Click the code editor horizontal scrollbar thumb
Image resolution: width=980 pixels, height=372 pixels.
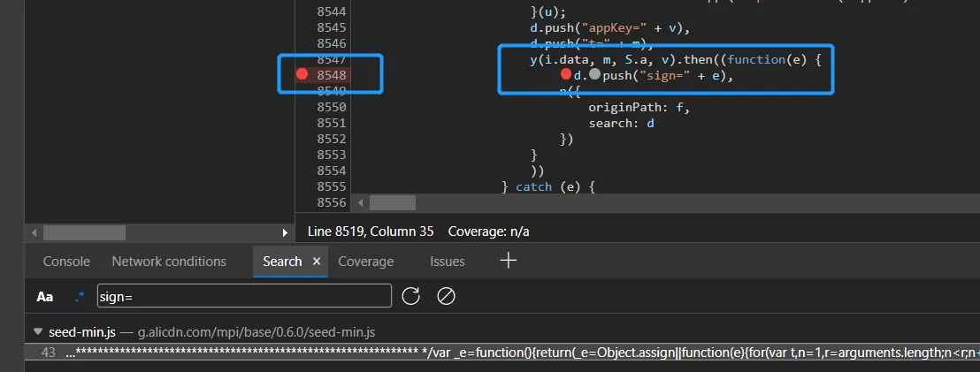pos(392,203)
